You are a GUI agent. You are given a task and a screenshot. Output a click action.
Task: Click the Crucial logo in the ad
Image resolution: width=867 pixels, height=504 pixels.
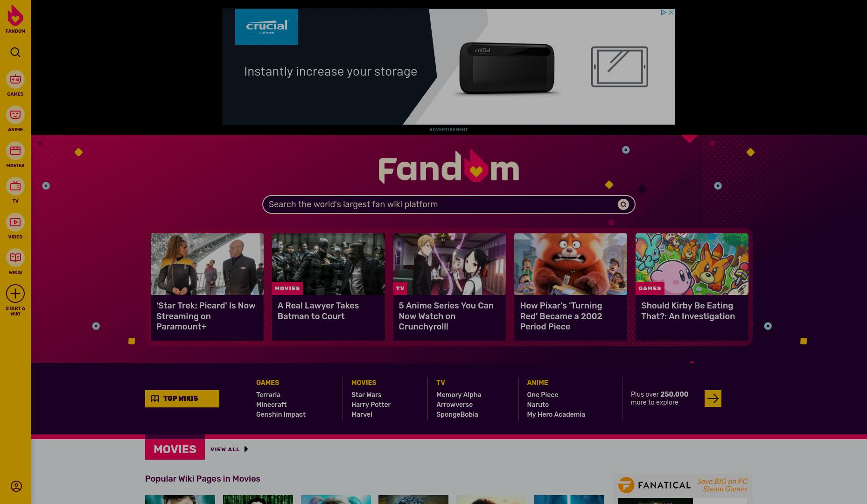point(266,27)
